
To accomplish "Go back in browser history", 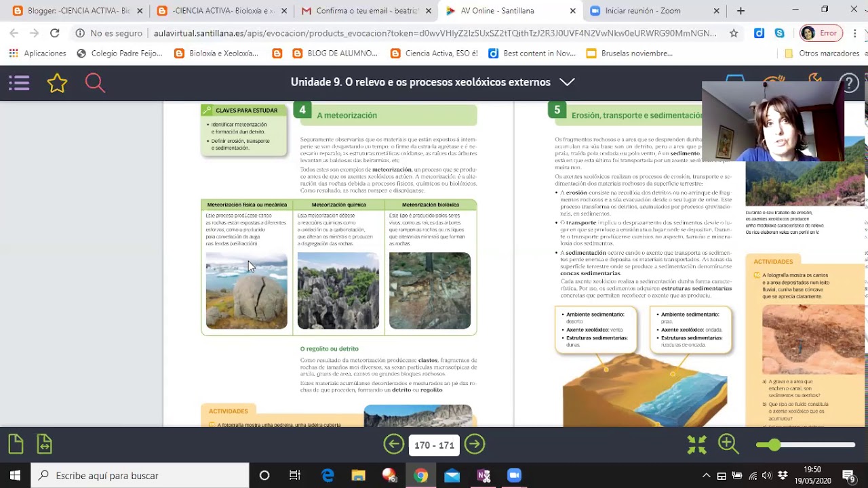I will [14, 33].
